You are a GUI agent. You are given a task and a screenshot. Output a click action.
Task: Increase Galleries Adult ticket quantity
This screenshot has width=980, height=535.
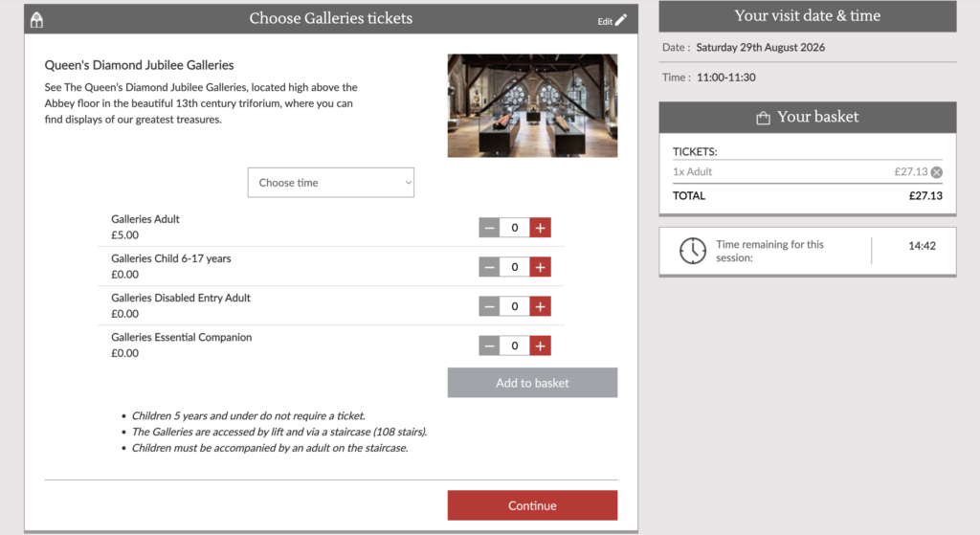tap(540, 228)
